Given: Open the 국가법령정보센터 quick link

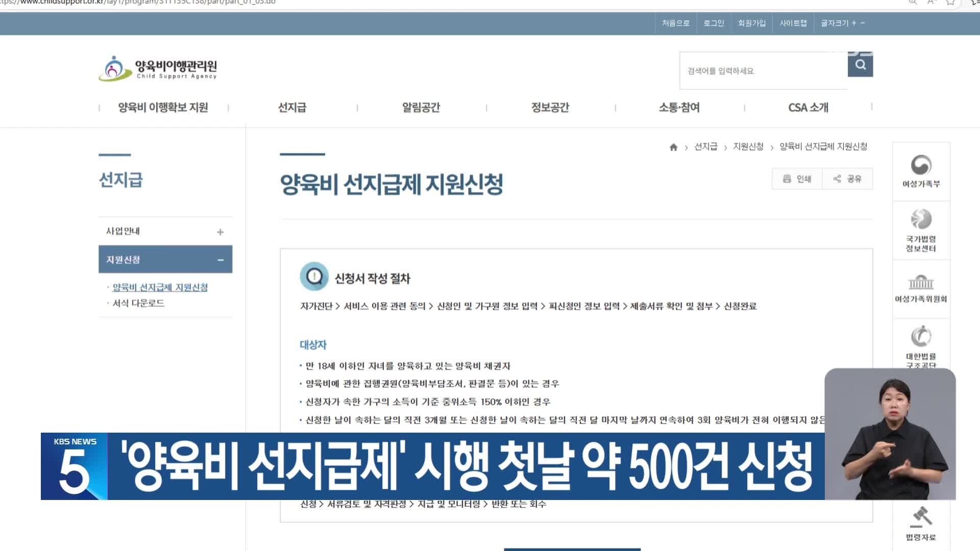Looking at the screenshot, I should click(x=921, y=231).
